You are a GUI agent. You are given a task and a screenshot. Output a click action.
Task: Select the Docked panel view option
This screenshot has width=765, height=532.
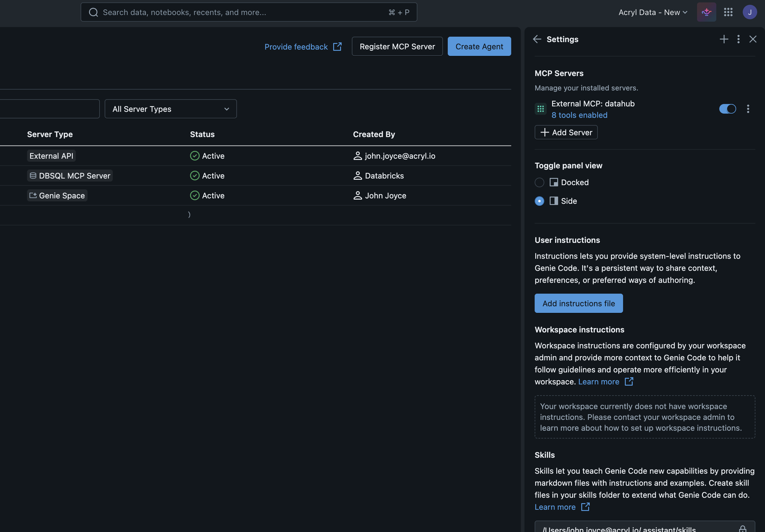pos(539,182)
